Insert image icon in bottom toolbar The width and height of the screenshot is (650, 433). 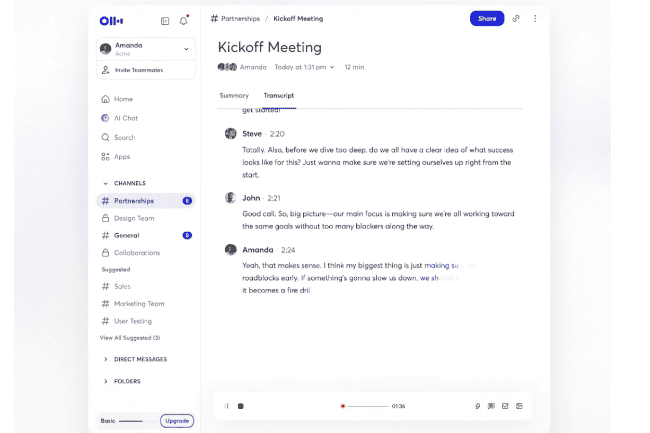point(519,406)
